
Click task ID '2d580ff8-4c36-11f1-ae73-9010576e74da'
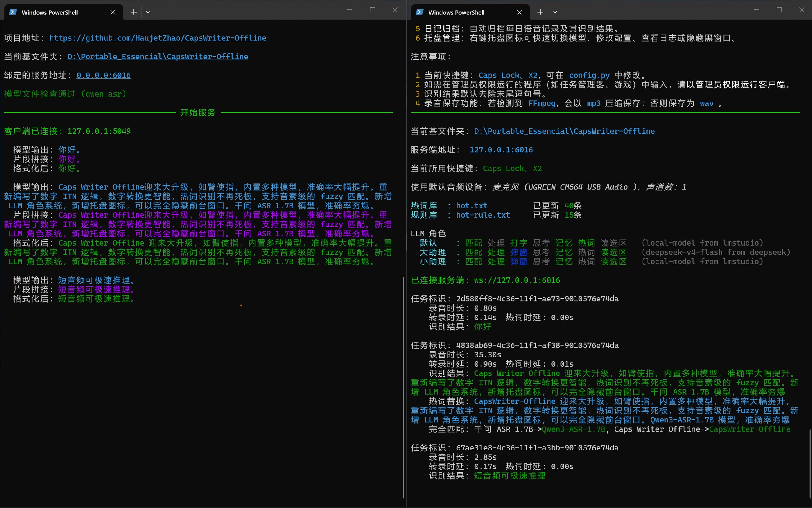(x=537, y=299)
